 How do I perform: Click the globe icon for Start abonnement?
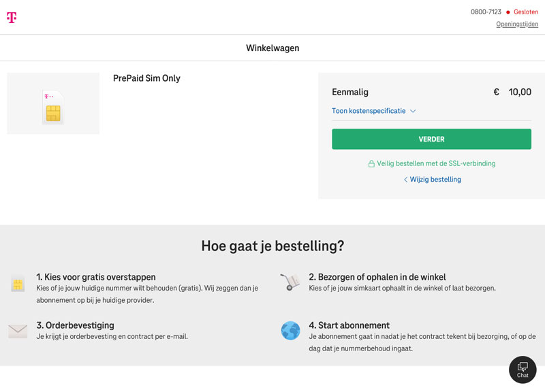click(290, 331)
